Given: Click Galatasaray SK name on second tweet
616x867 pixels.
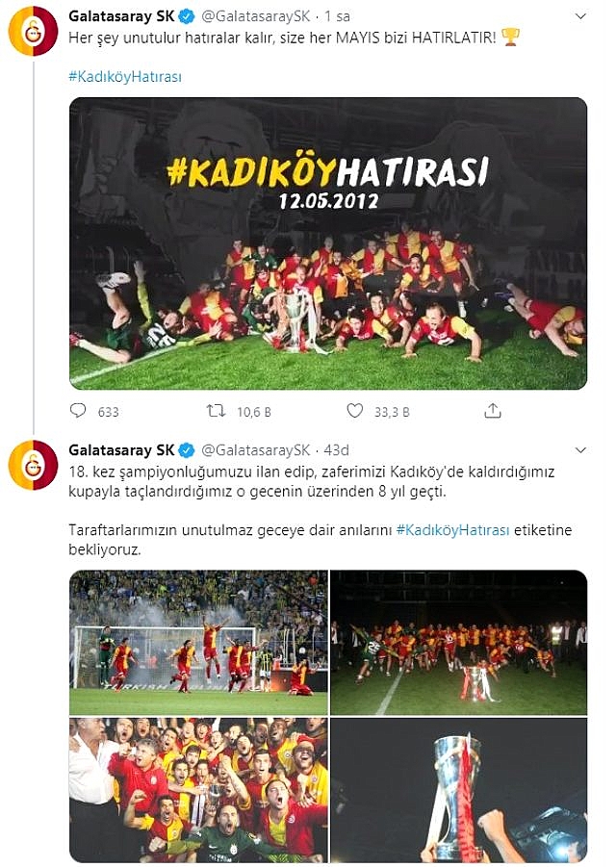Looking at the screenshot, I should [121, 450].
